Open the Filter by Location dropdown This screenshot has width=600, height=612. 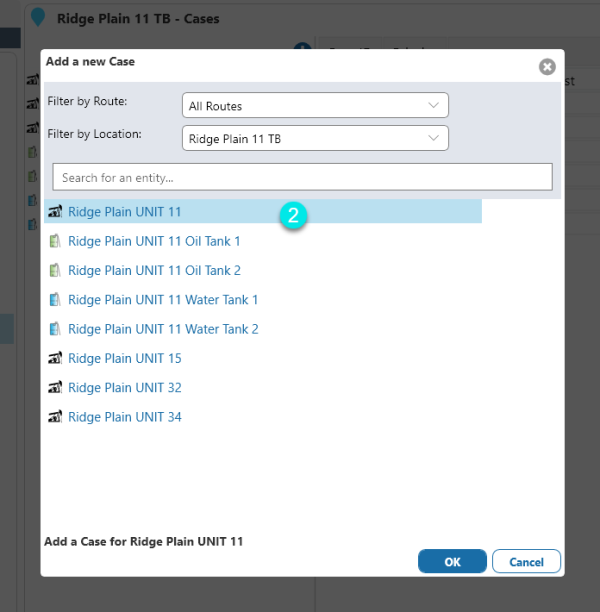pyautogui.click(x=315, y=138)
